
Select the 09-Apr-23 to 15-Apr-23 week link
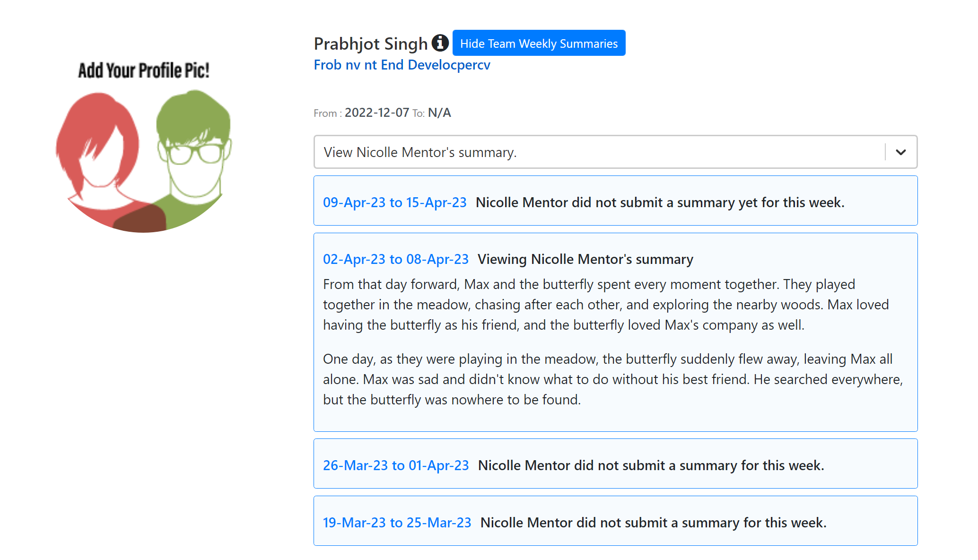pos(394,202)
